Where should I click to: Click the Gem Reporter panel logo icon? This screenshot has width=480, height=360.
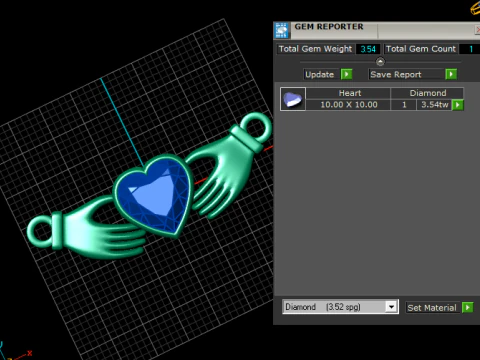pos(282,31)
